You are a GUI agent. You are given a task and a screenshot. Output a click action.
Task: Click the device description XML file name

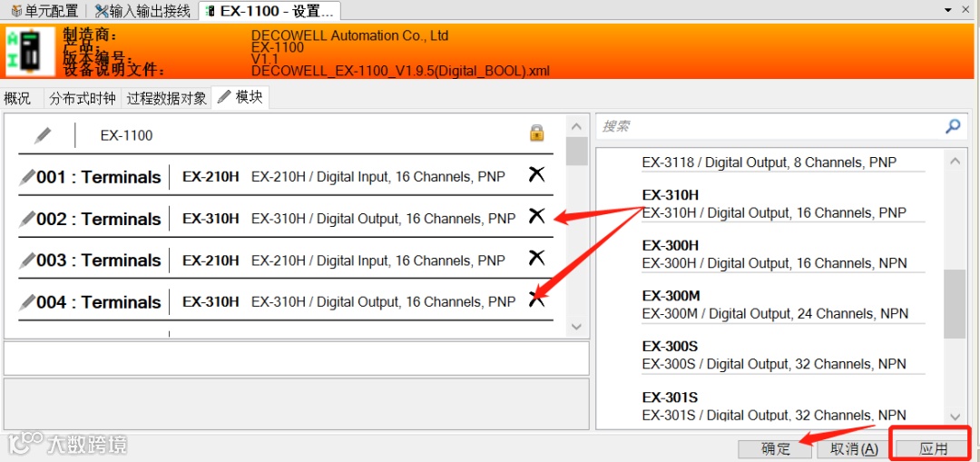click(x=400, y=71)
